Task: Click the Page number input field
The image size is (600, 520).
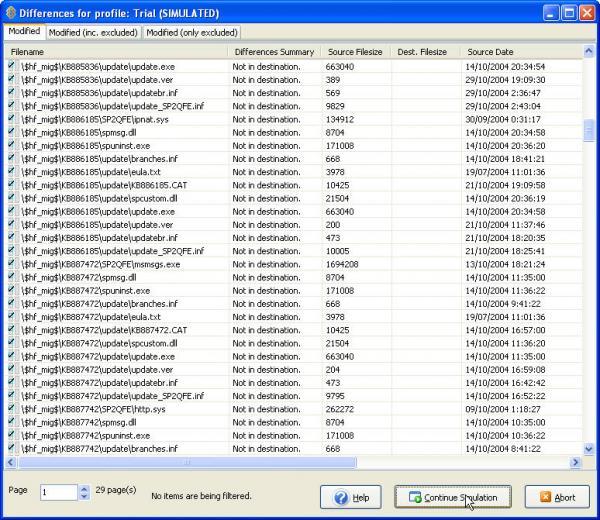Action: [x=59, y=492]
